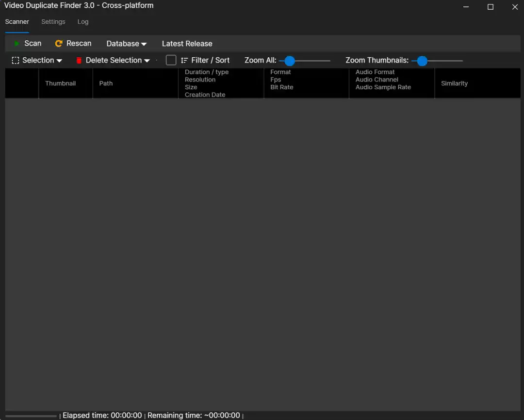Viewport: 524px width, 420px height.
Task: Click the Filter / Sort list icon
Action: 184,61
